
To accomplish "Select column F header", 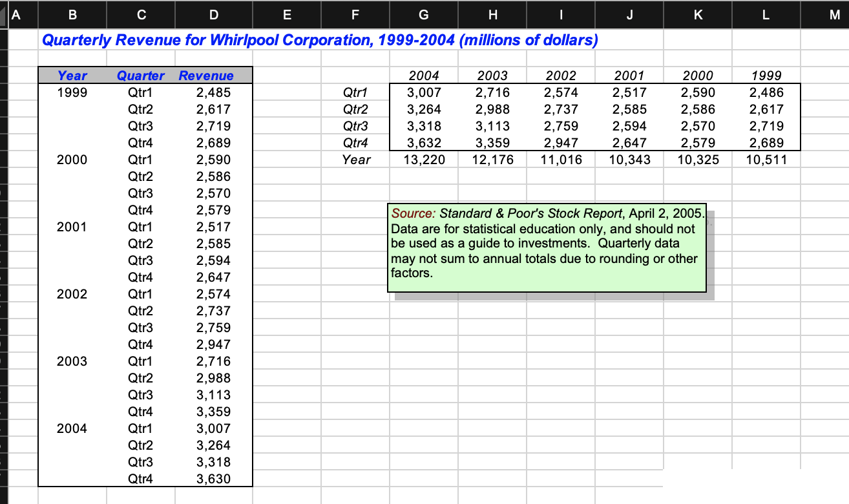I will [x=355, y=15].
